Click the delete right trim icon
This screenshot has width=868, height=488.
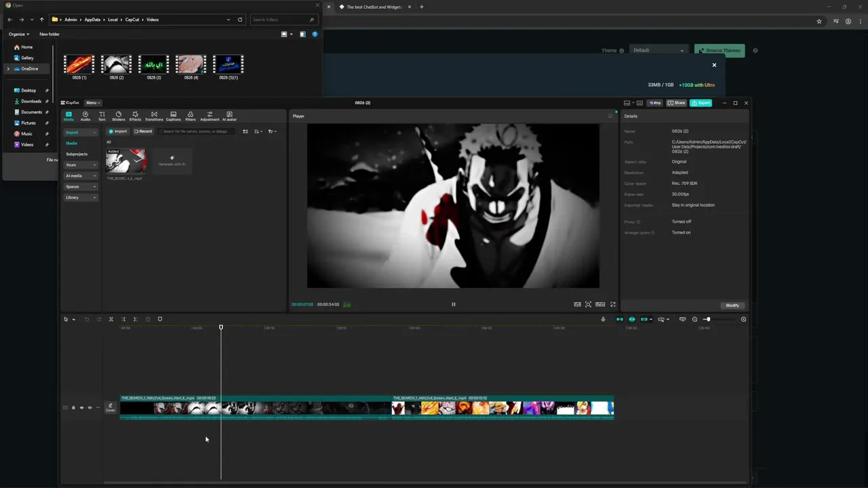135,319
